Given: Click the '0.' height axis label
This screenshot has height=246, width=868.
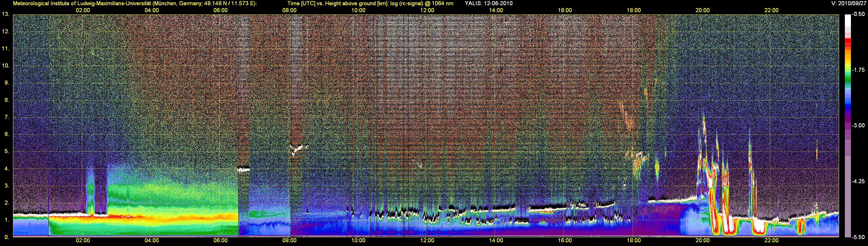Looking at the screenshot, I should click(7, 237).
